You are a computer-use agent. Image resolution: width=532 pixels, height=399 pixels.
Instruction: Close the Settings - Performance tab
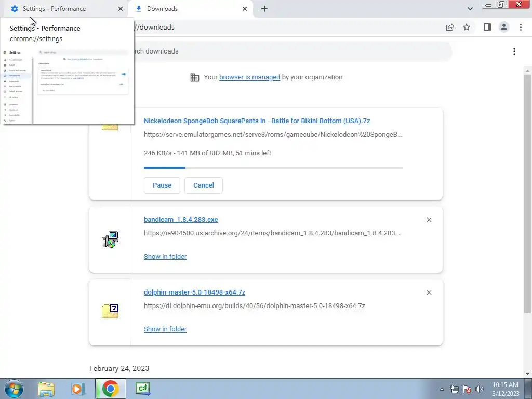pyautogui.click(x=121, y=9)
